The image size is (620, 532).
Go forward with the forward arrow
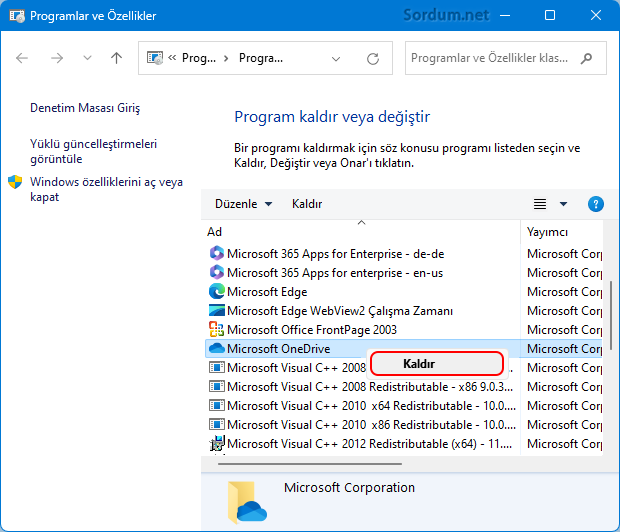point(57,58)
